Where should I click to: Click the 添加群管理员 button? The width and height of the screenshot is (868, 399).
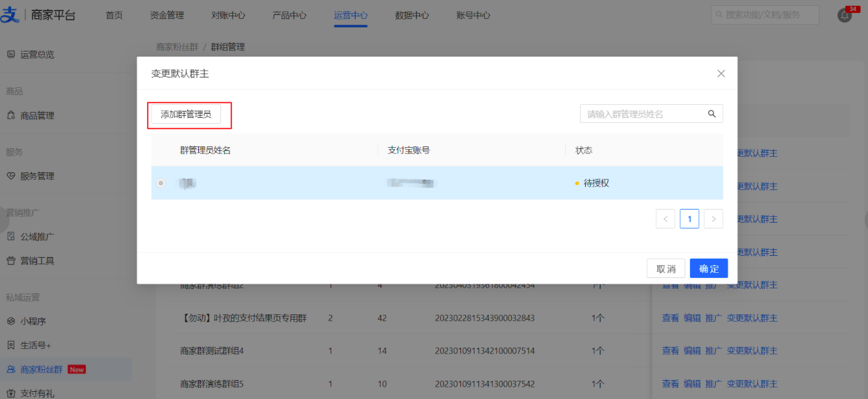(186, 115)
